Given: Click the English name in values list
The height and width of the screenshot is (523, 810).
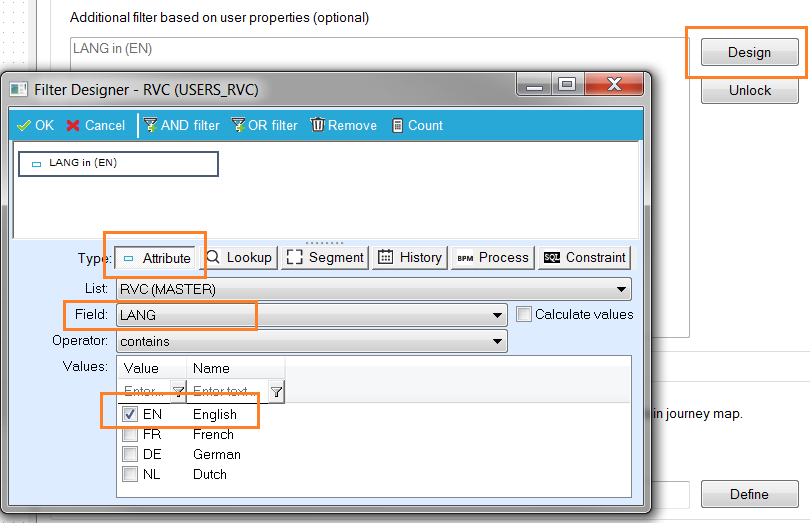Looking at the screenshot, I should 215,414.
